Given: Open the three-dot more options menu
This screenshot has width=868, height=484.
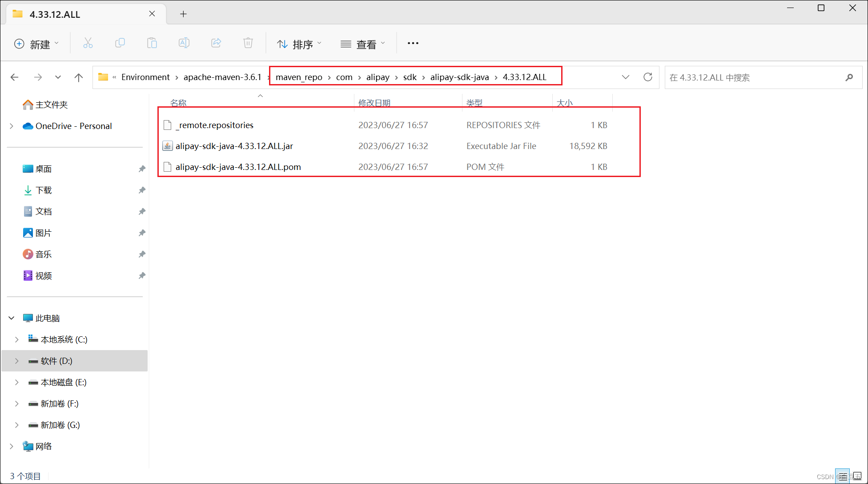Looking at the screenshot, I should 413,43.
